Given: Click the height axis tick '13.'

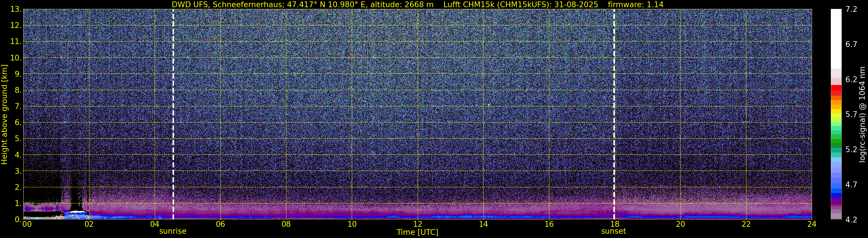Looking at the screenshot, I should pos(16,10).
